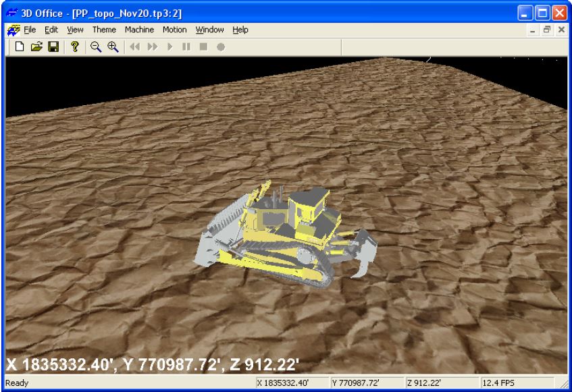The height and width of the screenshot is (392, 572).
Task: Click the 3D Office title bar app icon
Action: point(12,13)
